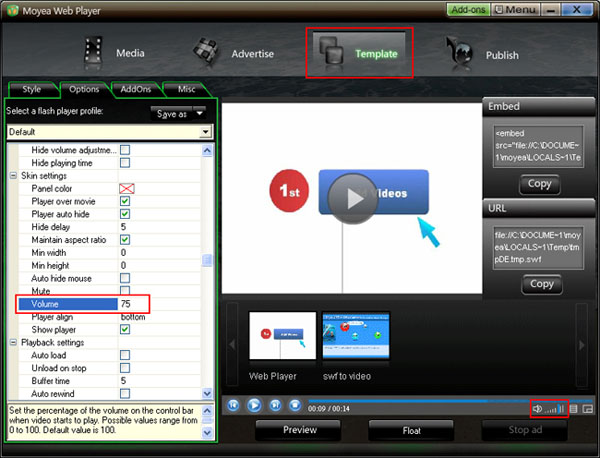Screen dimensions: 600x458
Task: Click the Volume value field 75
Action: 159,304
